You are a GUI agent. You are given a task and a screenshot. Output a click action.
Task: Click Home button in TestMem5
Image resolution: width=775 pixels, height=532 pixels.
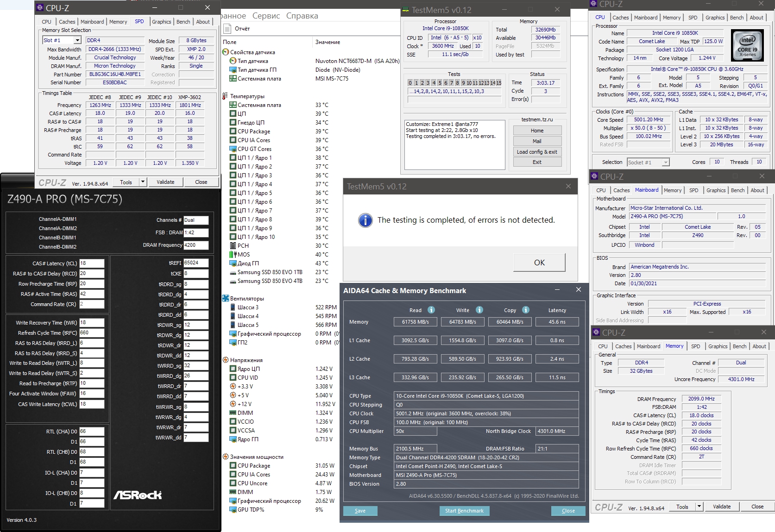coord(537,131)
